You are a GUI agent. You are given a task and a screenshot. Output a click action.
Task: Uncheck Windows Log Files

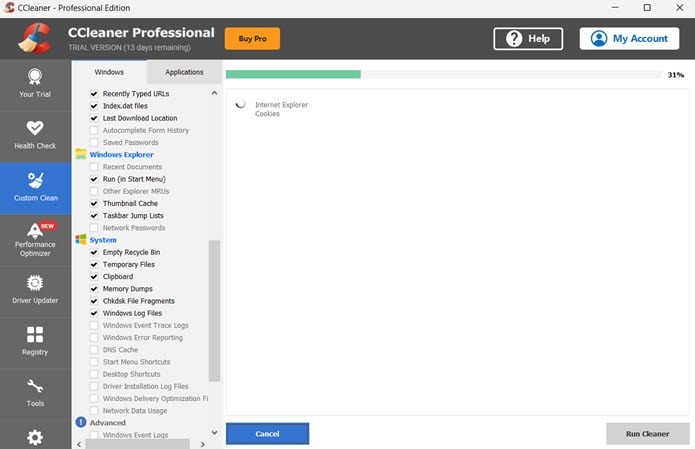click(x=94, y=313)
